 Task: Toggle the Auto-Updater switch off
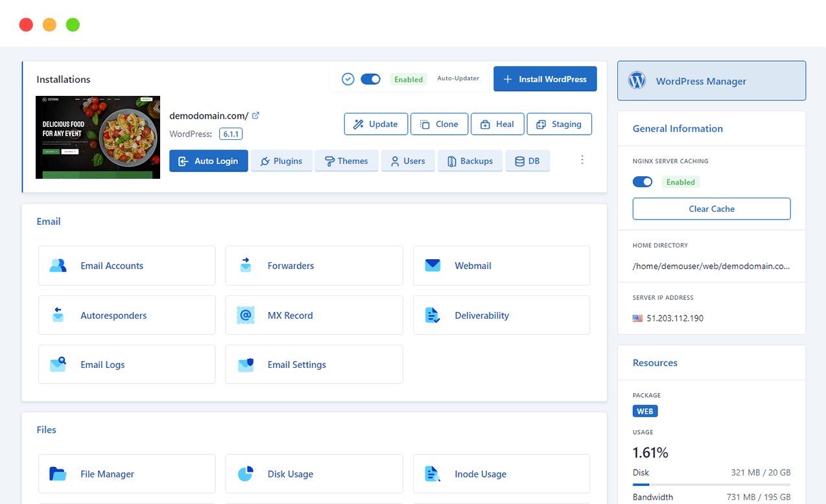pyautogui.click(x=371, y=79)
